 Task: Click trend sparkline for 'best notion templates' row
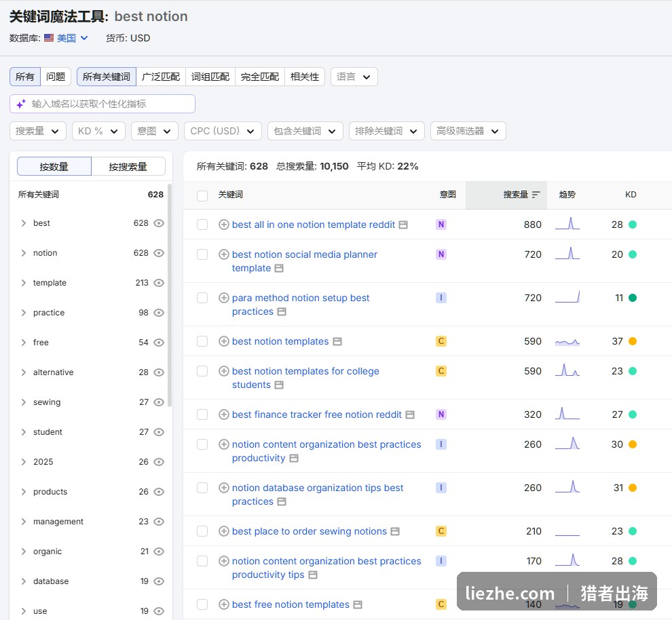point(567,342)
